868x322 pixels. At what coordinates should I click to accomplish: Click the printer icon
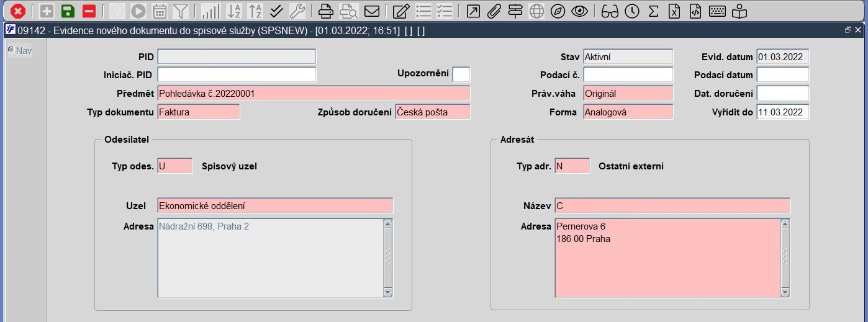(326, 11)
